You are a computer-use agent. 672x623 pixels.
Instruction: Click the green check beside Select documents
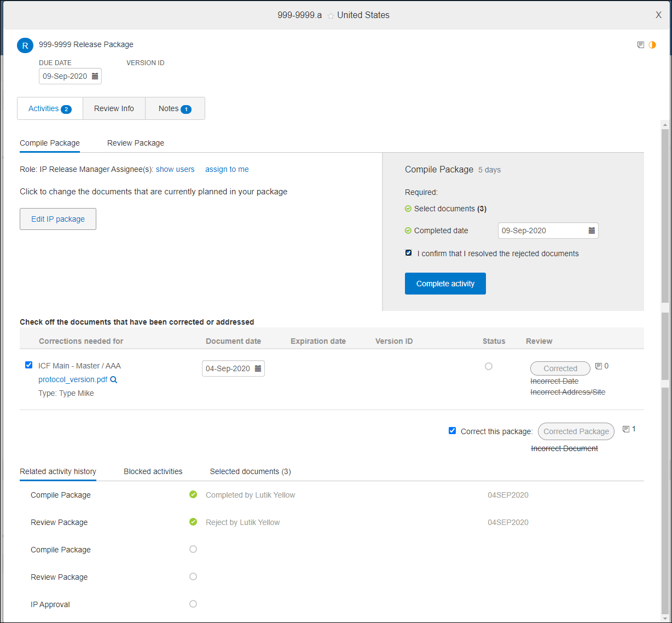click(x=408, y=209)
